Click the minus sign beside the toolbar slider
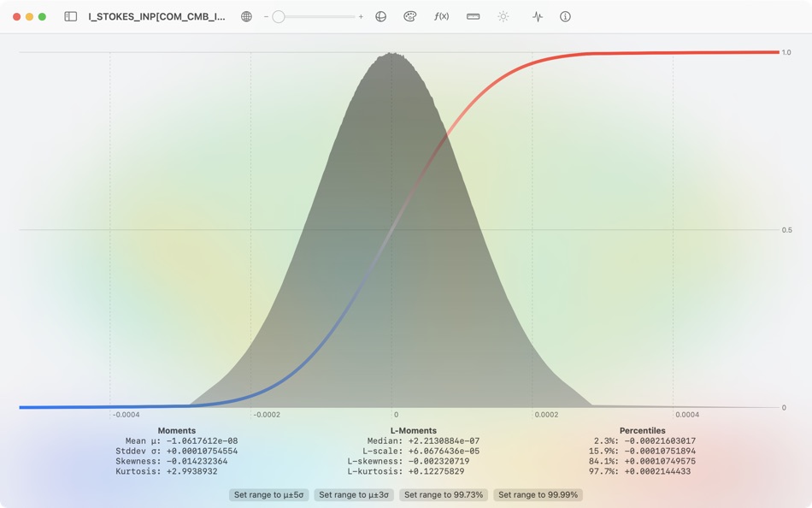The width and height of the screenshot is (812, 508). click(266, 16)
